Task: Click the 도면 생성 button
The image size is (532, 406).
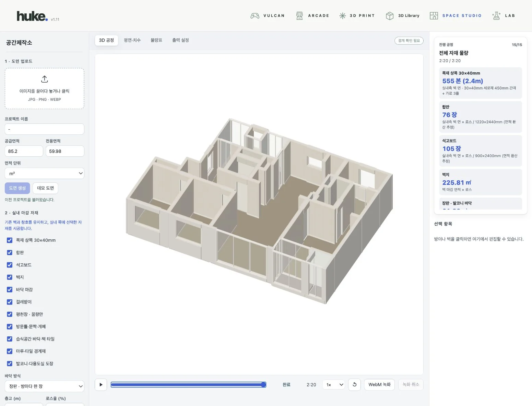Action: tap(17, 188)
